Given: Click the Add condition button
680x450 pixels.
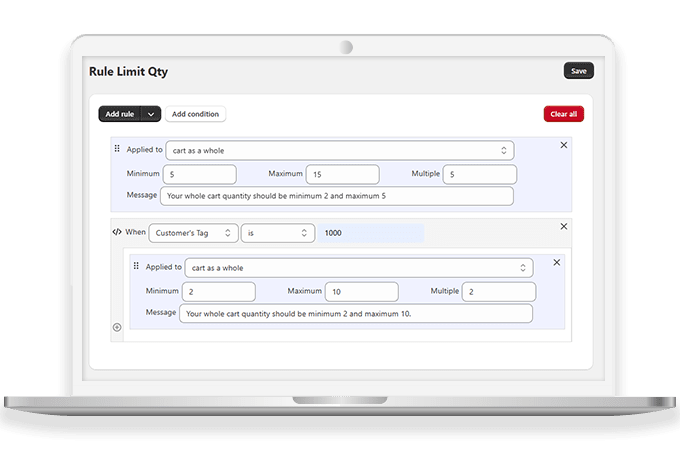Looking at the screenshot, I should pyautogui.click(x=195, y=114).
